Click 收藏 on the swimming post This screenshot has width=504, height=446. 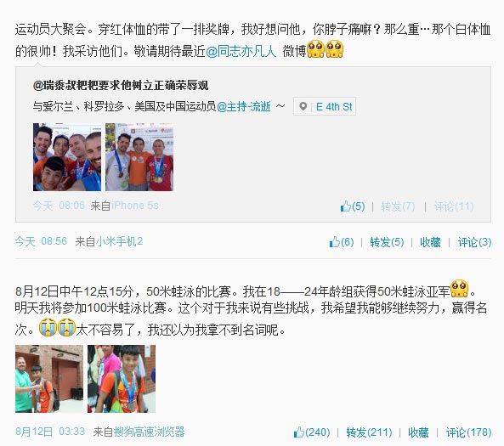(x=418, y=432)
